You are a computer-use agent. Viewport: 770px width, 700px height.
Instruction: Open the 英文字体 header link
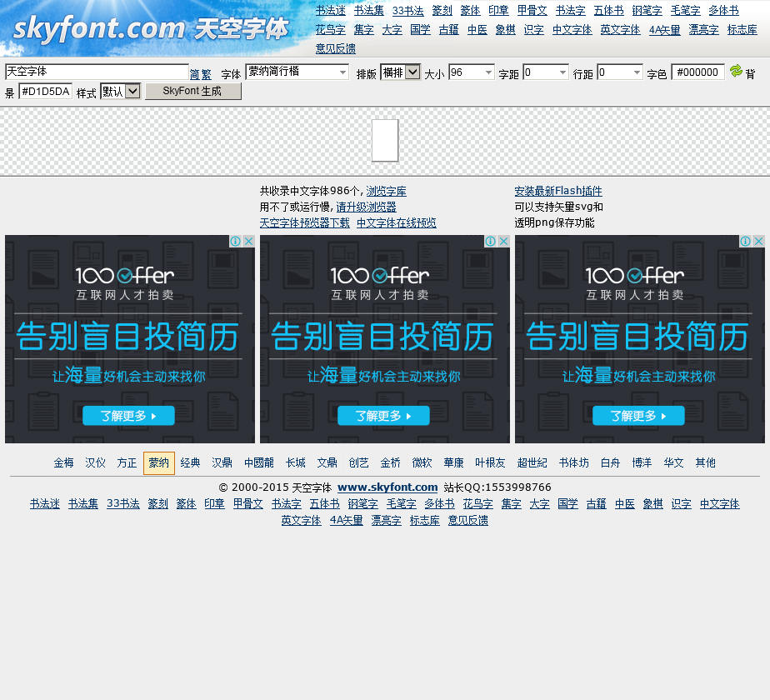click(620, 29)
